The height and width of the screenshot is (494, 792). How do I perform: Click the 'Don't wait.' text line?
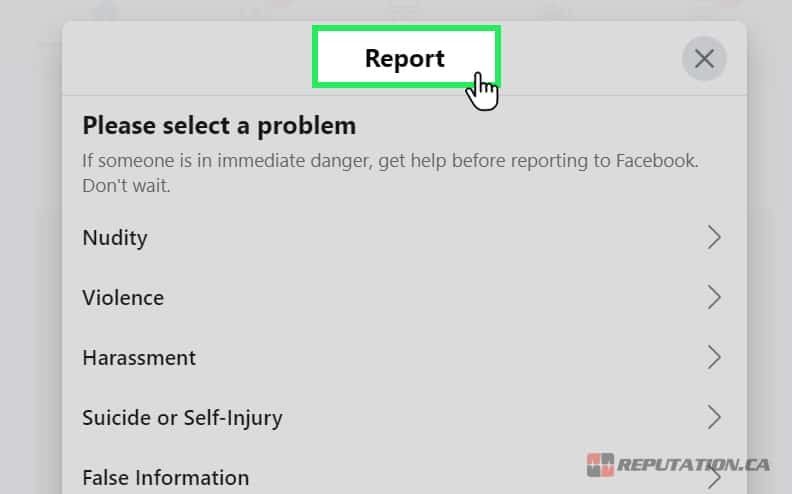pyautogui.click(x=126, y=186)
